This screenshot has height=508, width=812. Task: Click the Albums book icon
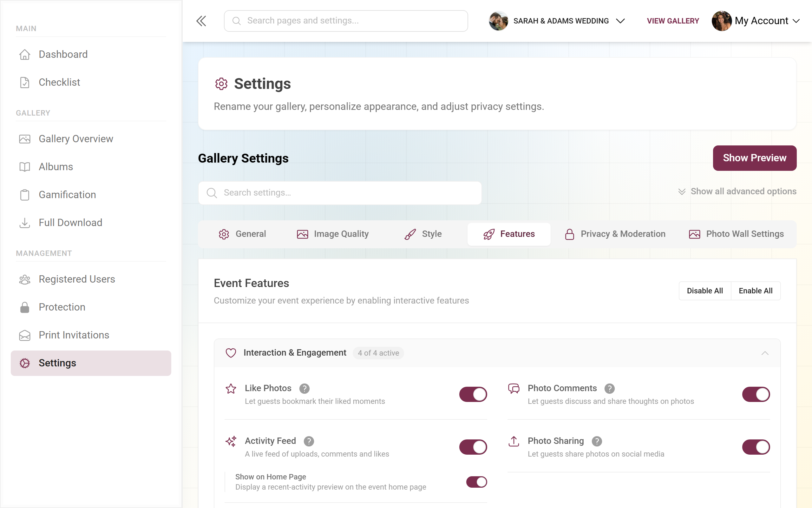pos(24,167)
